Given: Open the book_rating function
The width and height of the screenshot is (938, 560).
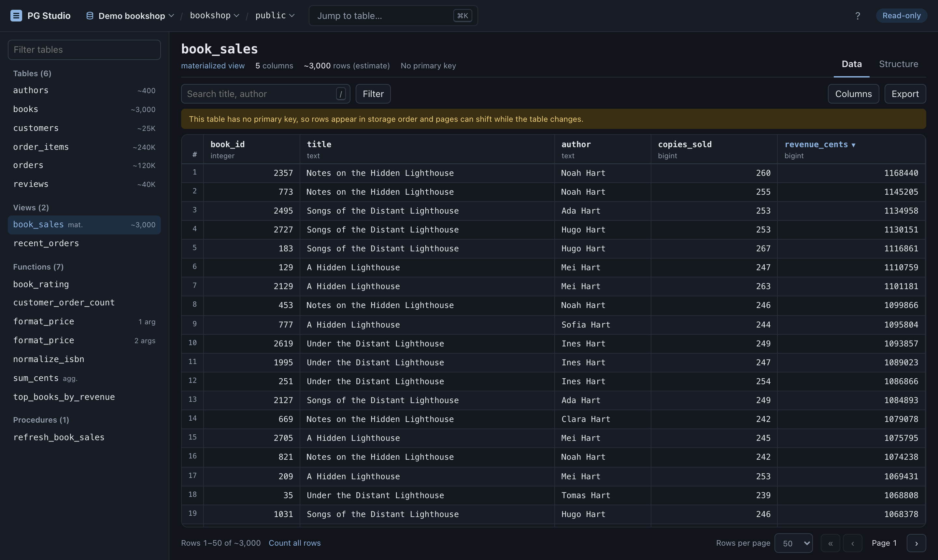Looking at the screenshot, I should tap(84, 284).
